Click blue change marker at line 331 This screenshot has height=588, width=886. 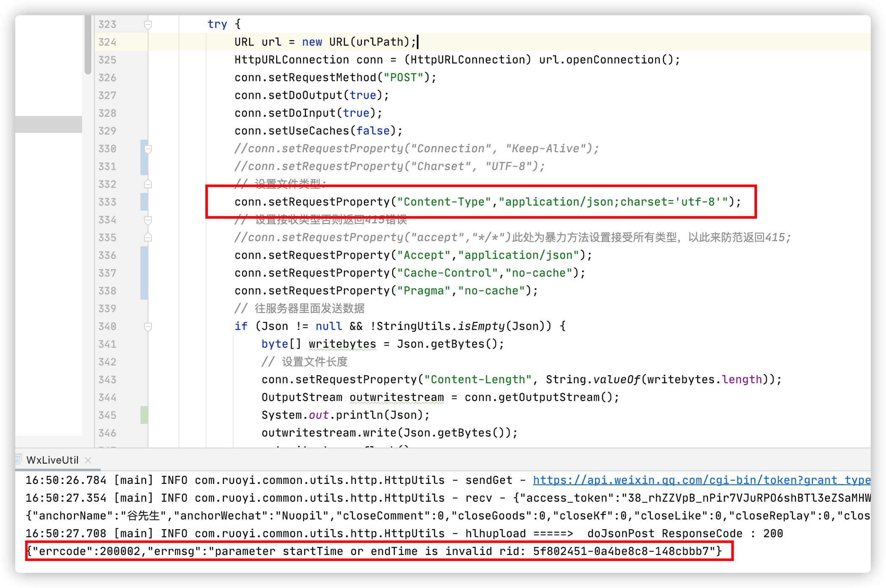click(144, 166)
